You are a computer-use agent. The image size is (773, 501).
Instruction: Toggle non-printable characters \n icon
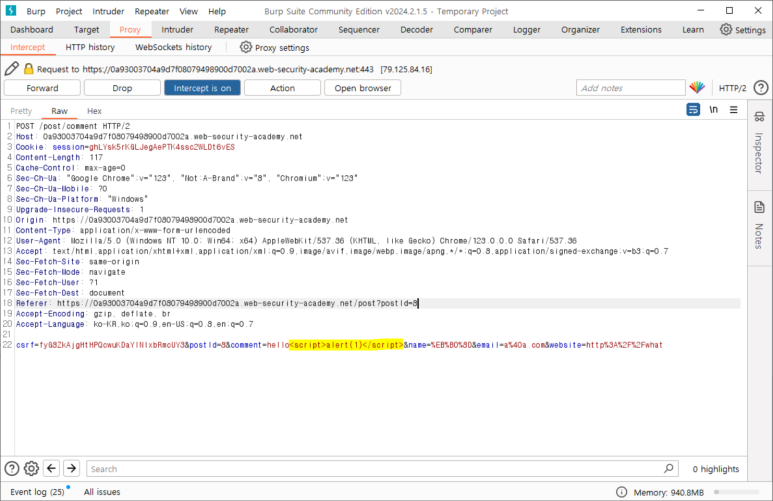[713, 109]
